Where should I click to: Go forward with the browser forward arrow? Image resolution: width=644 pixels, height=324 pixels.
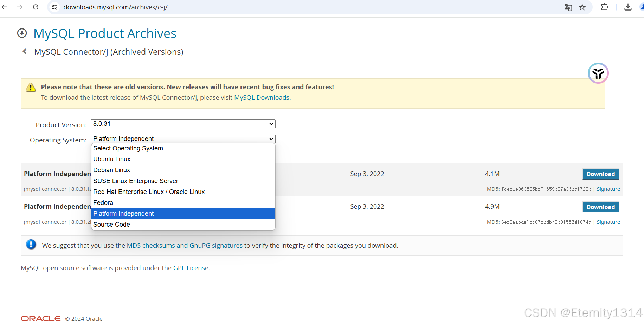tap(20, 7)
